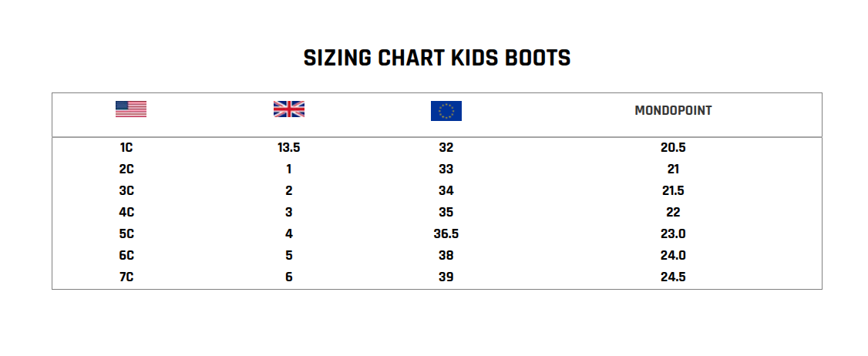Click Mondopoint 23.0 value
Viewport: 868px width, 356px height.
pos(673,233)
